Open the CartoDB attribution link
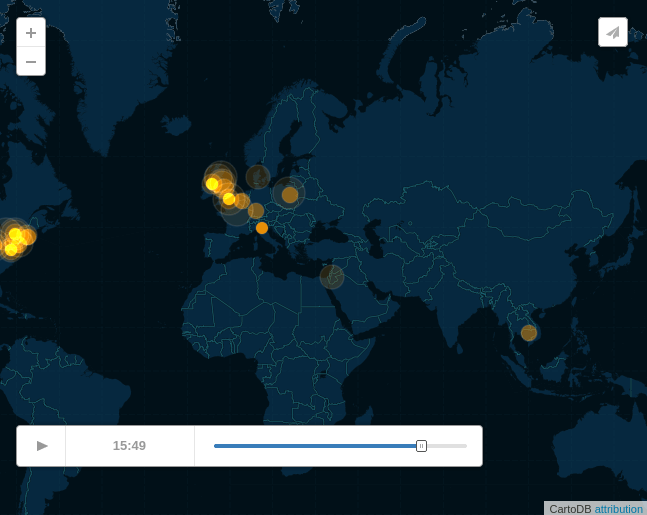 click(x=618, y=509)
